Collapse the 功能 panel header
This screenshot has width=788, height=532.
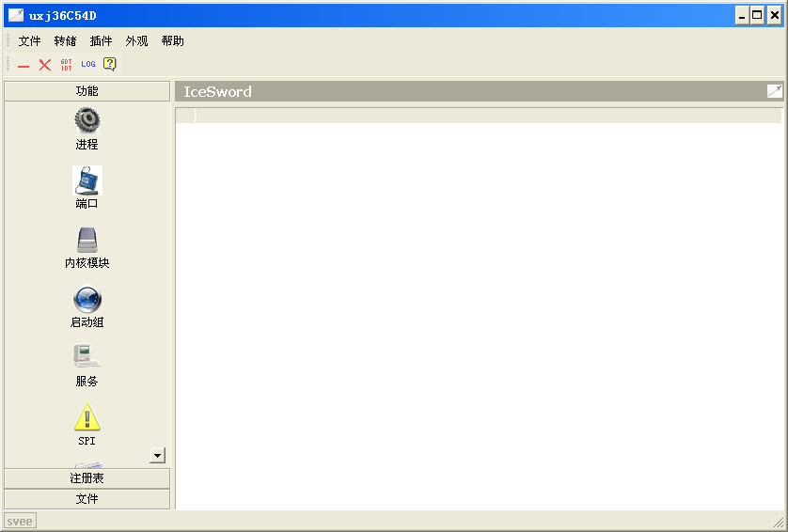[x=87, y=91]
